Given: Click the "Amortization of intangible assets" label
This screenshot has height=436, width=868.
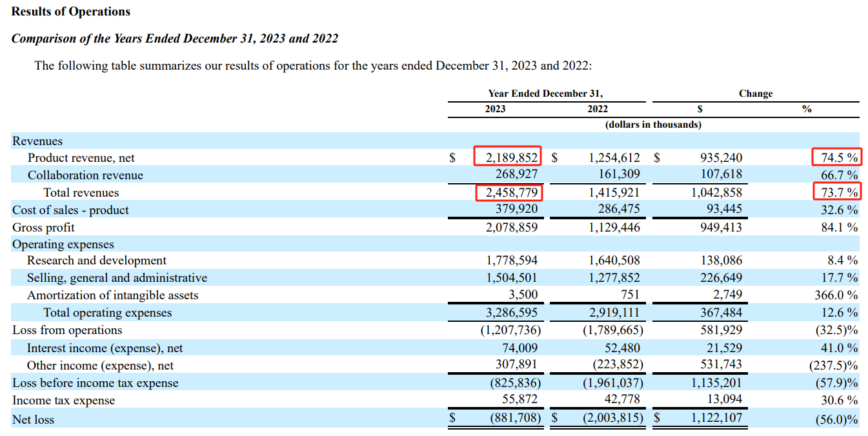Looking at the screenshot, I should (x=112, y=295).
